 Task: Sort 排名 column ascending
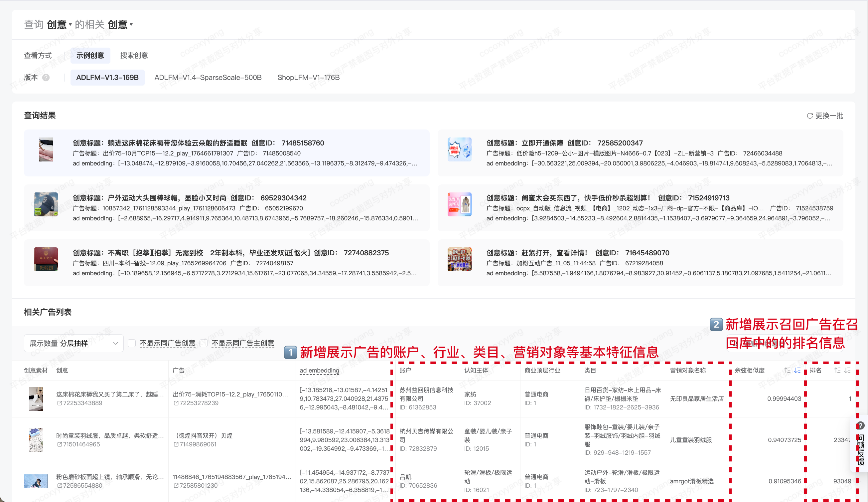837,370
